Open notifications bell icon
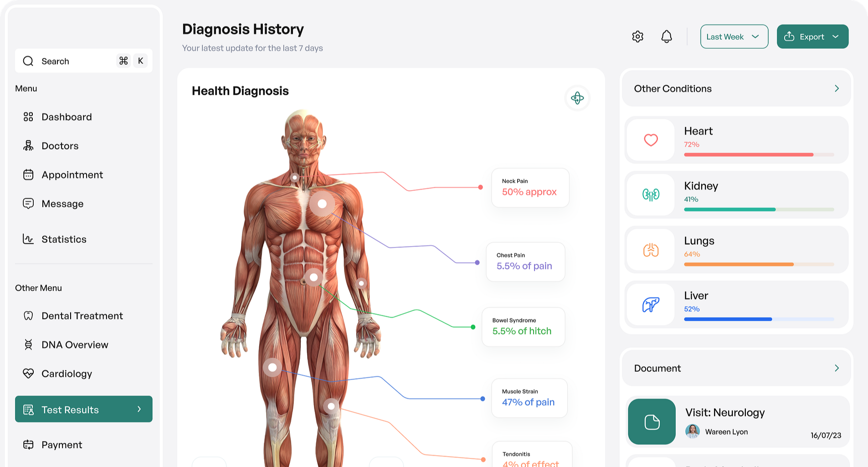 pyautogui.click(x=667, y=36)
